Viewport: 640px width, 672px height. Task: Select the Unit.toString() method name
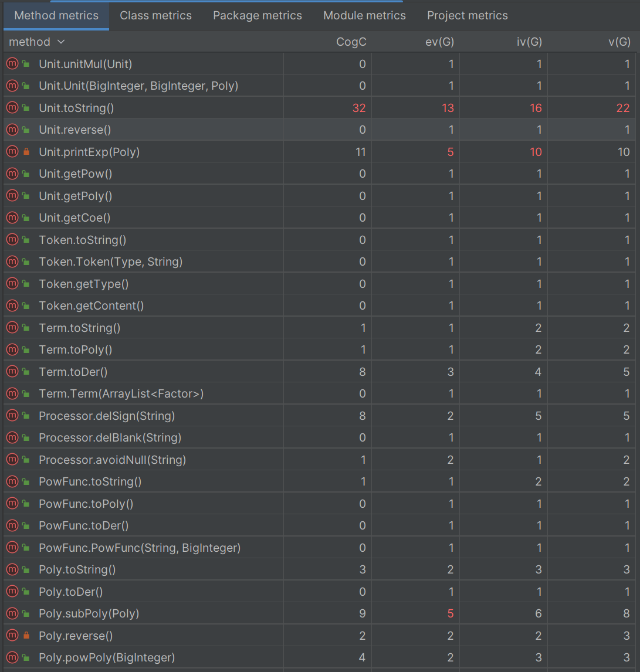tap(76, 107)
